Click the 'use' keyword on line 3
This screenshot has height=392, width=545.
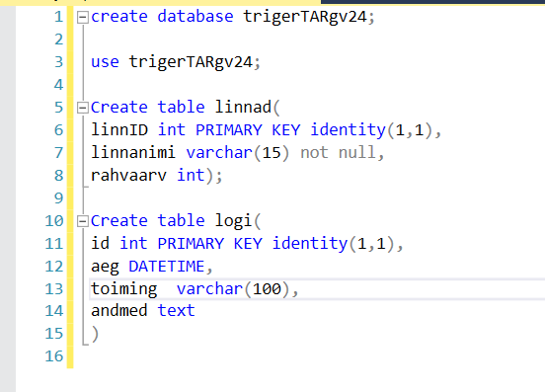coord(105,62)
